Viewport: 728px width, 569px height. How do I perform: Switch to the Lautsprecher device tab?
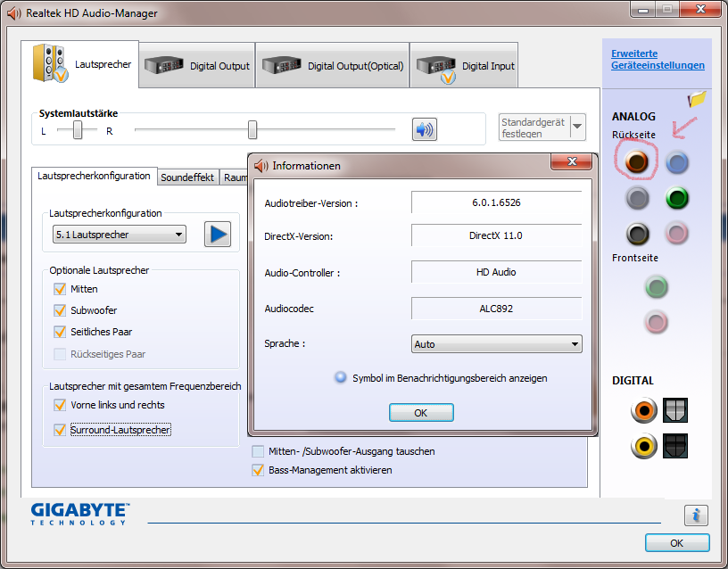(80, 64)
